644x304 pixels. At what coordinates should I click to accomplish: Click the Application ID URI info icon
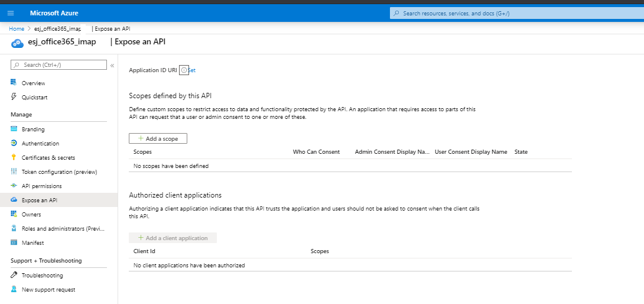[x=184, y=70]
